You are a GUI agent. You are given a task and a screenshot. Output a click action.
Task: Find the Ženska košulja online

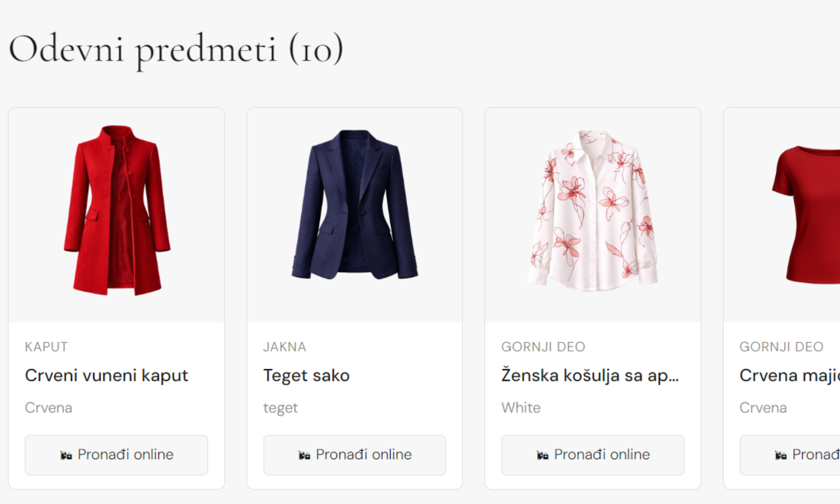(593, 455)
